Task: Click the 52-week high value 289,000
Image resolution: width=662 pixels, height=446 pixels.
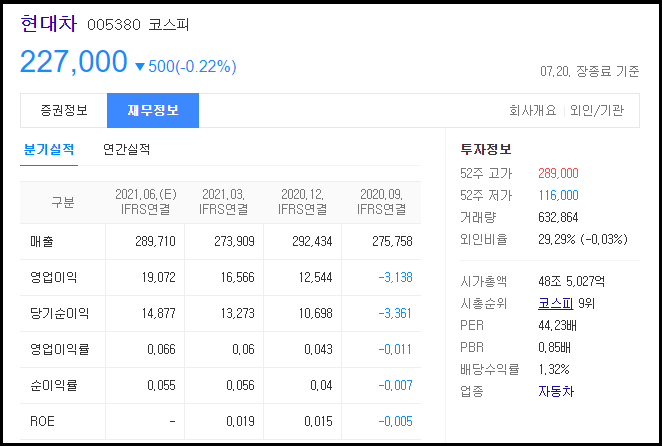Action: coord(558,173)
